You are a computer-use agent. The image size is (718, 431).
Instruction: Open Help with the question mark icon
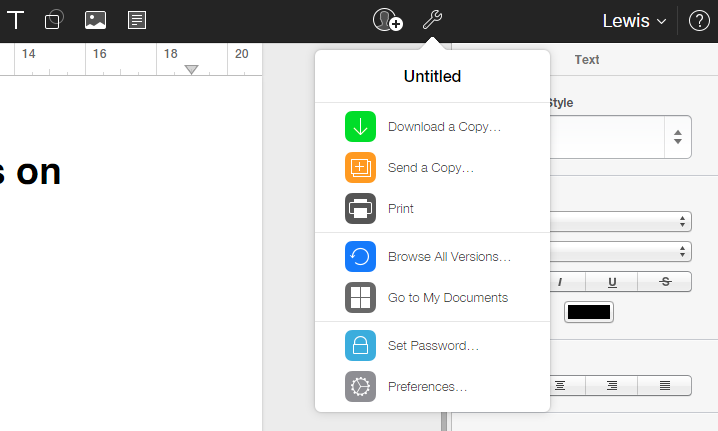click(699, 21)
